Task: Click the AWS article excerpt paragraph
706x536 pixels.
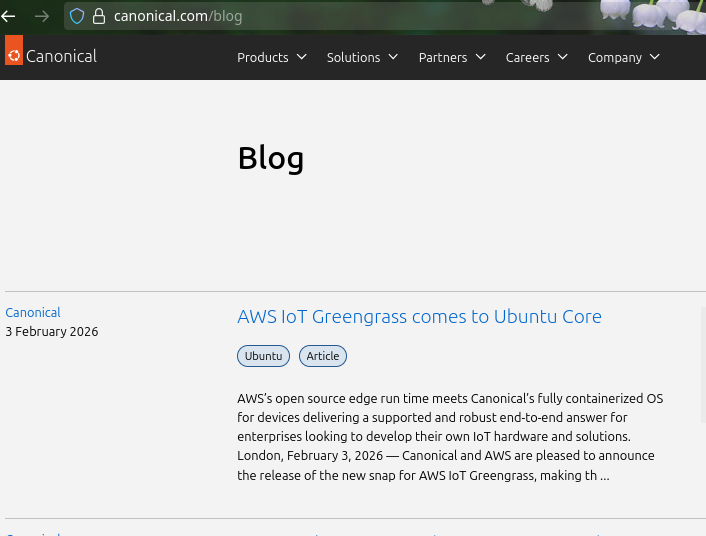Action: pyautogui.click(x=450, y=437)
